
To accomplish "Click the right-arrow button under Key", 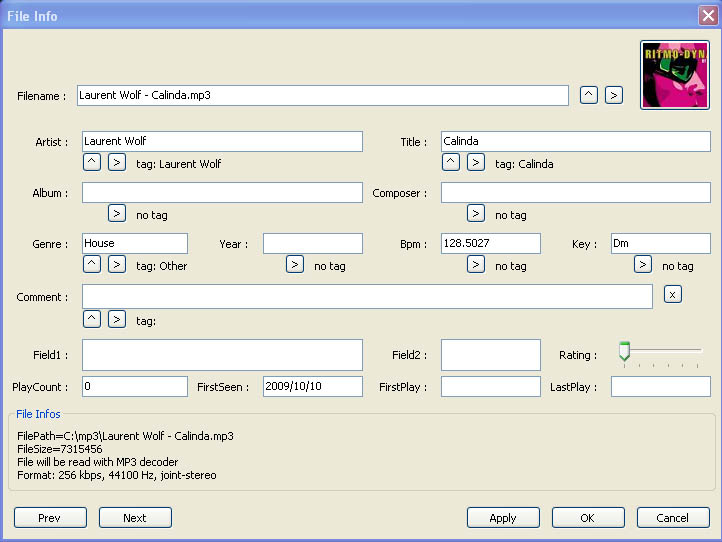I will (643, 264).
